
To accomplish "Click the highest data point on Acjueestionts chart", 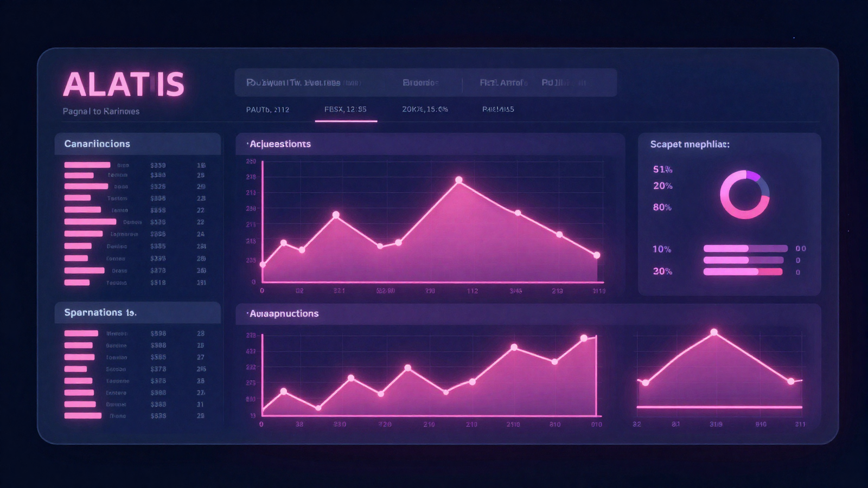I will coord(459,180).
